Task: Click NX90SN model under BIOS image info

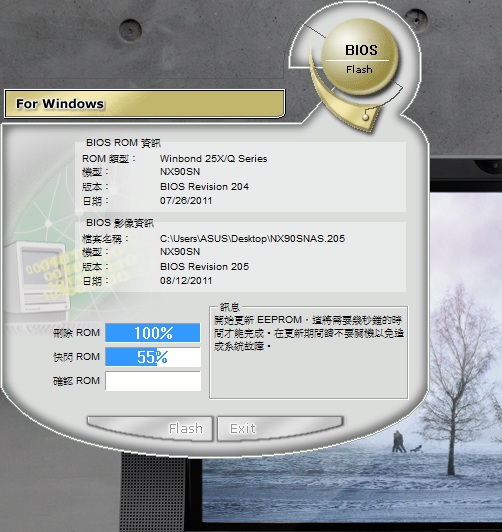Action: 180,252
